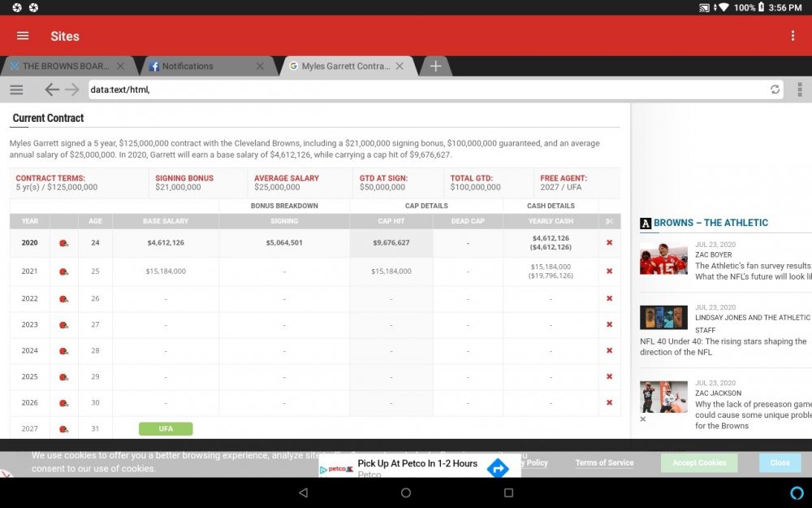This screenshot has height=508, width=812.
Task: Click the Browns helmet icon for 2020
Action: tap(63, 242)
